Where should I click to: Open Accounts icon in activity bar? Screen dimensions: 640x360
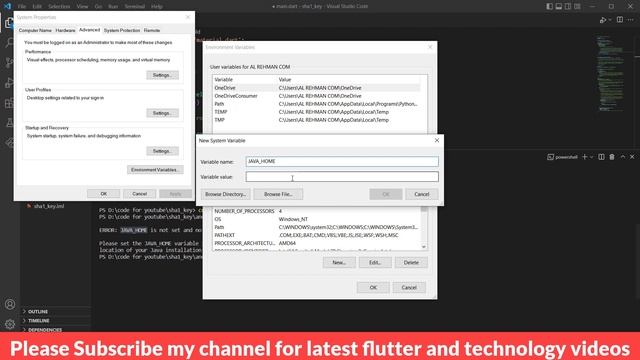[x=10, y=304]
